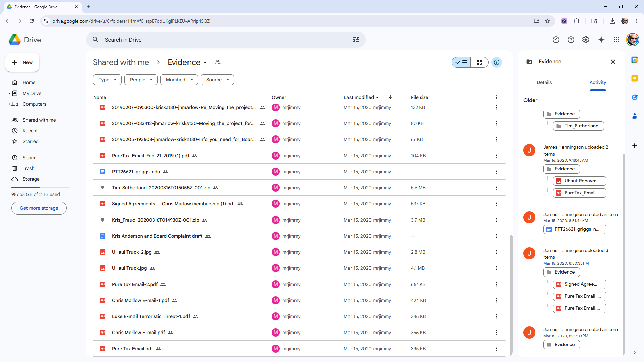644x362 pixels.
Task: Open the Type filter dropdown
Action: click(107, 80)
